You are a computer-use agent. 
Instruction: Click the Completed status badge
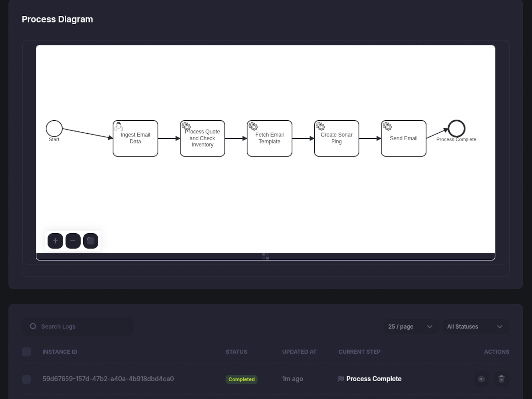coord(241,379)
